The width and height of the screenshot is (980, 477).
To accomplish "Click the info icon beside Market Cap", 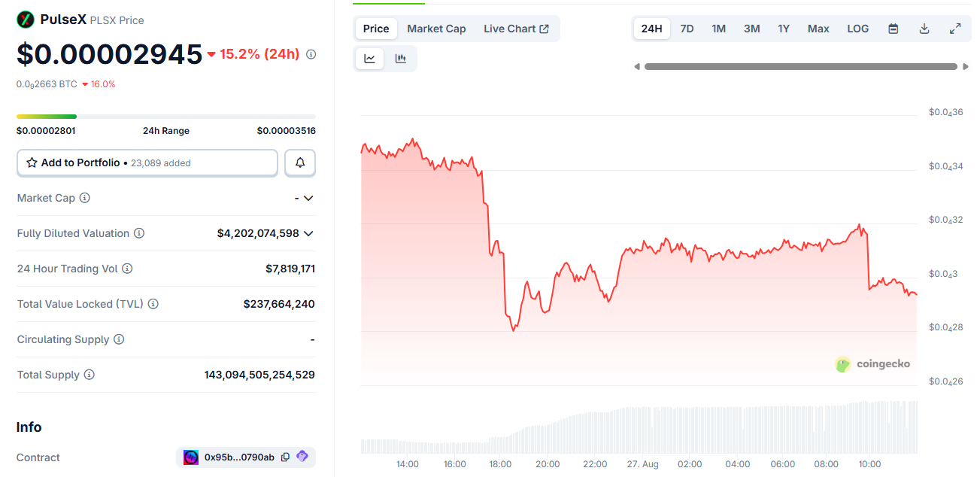I will tap(85, 198).
